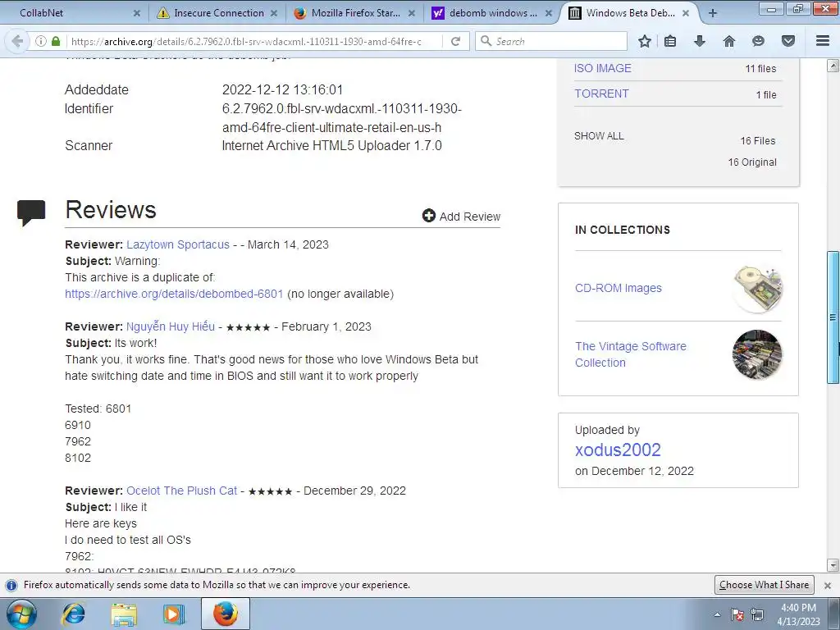Open the Windows Start button
The width and height of the screenshot is (840, 630).
pos(21,614)
